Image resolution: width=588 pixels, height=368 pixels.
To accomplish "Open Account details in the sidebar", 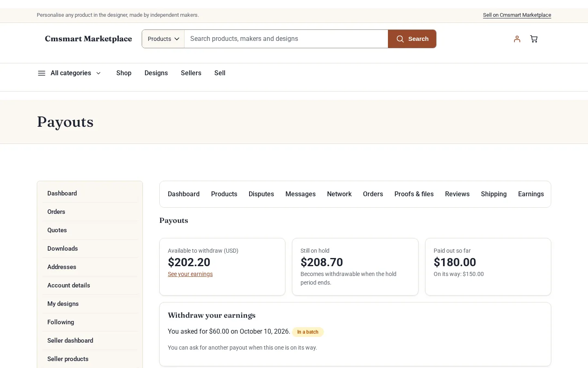I will 90,285.
